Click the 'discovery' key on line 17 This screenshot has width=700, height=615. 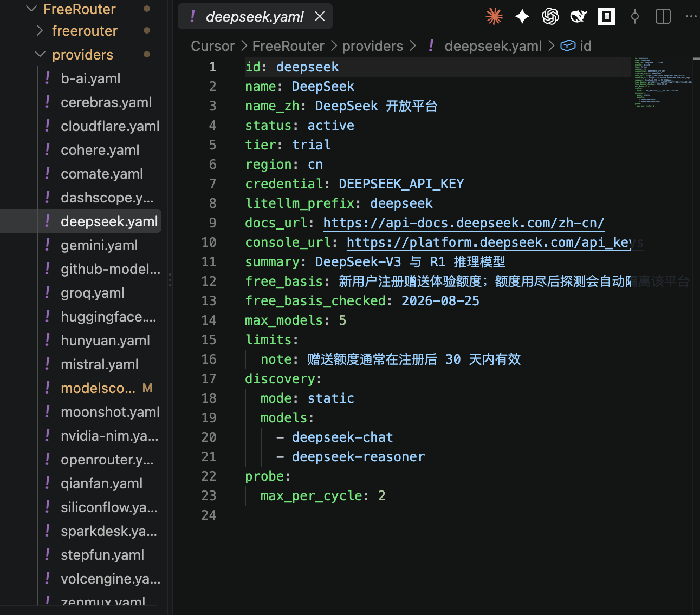280,379
